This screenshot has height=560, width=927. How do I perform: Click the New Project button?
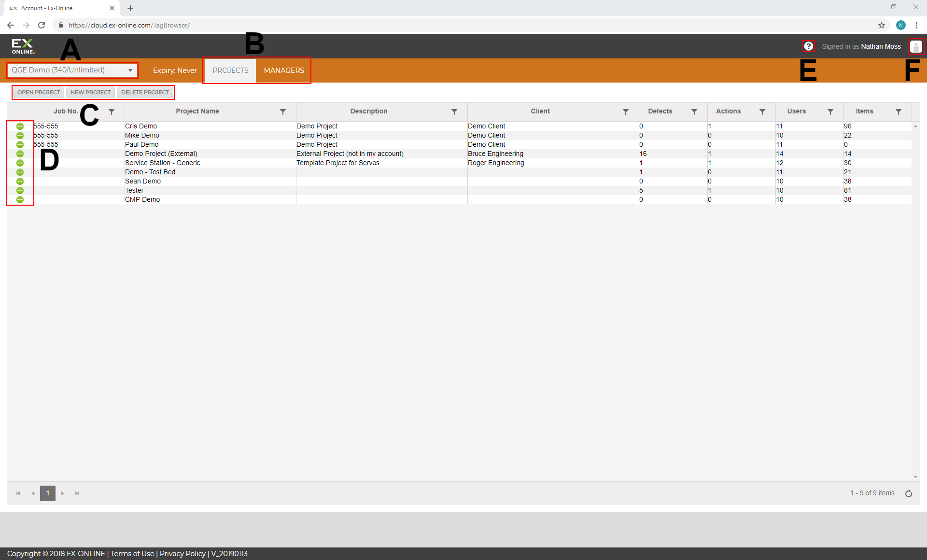(x=90, y=92)
